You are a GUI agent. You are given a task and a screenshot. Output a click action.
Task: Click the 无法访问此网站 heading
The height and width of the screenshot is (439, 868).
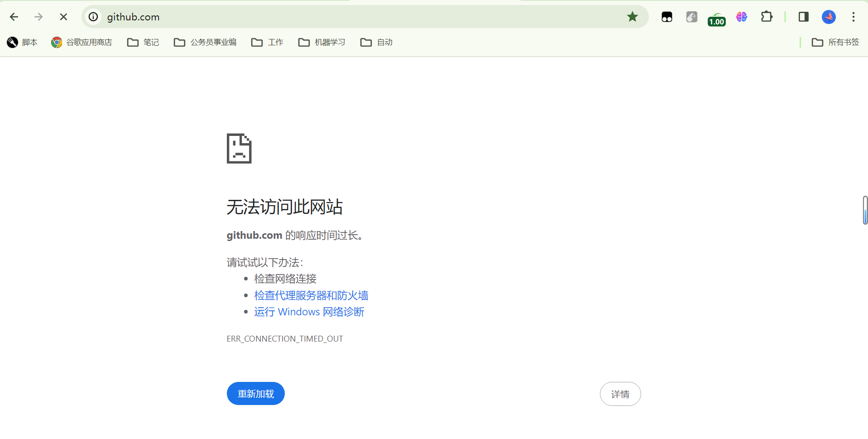[284, 207]
